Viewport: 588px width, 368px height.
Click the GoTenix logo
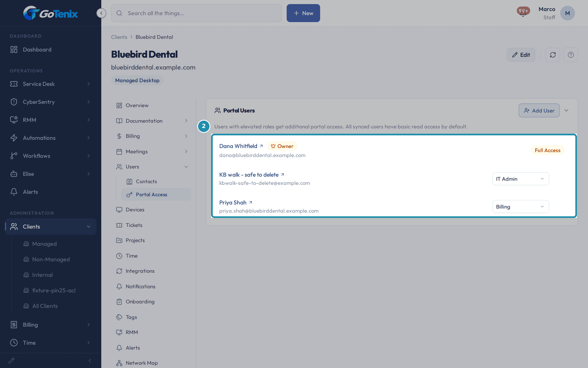51,13
